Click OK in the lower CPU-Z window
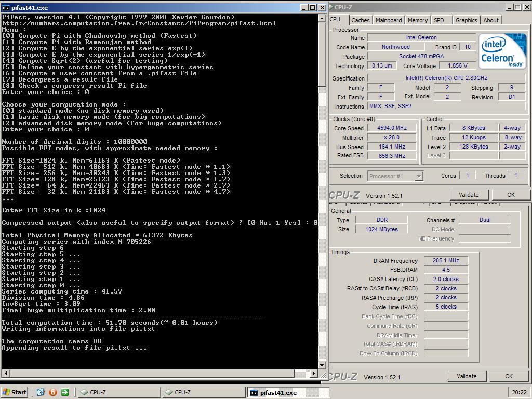Screen dimensions: 532x399 (509, 376)
